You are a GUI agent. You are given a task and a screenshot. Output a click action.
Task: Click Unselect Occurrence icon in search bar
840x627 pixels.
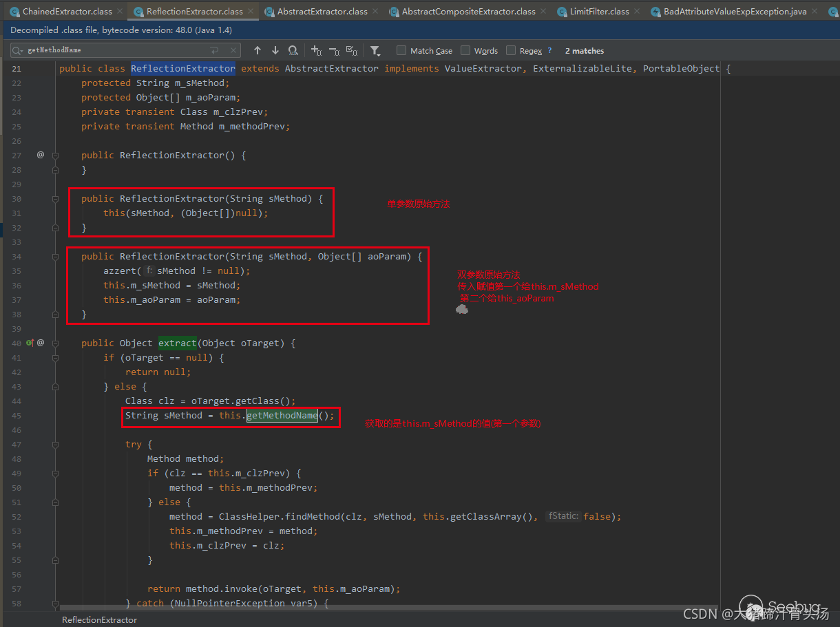coord(334,51)
